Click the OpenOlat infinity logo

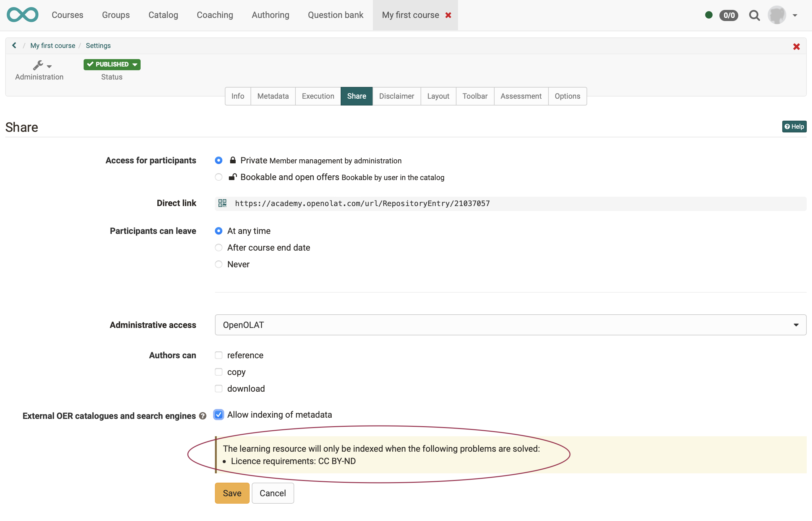click(x=22, y=15)
